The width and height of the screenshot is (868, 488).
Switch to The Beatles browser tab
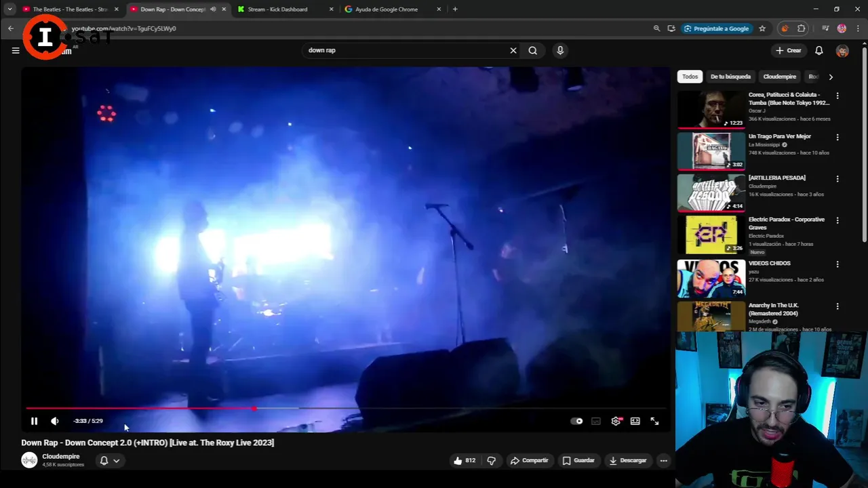pyautogui.click(x=71, y=9)
